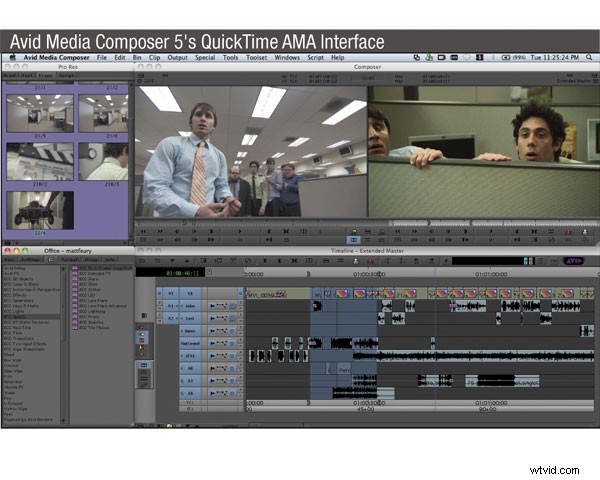Open the Toolset menu

[256, 57]
